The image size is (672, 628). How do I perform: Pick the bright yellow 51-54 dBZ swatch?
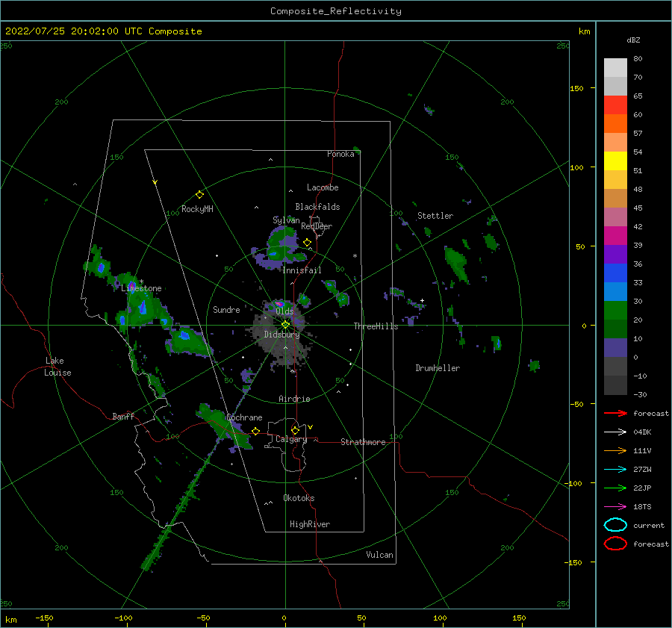[x=615, y=161]
